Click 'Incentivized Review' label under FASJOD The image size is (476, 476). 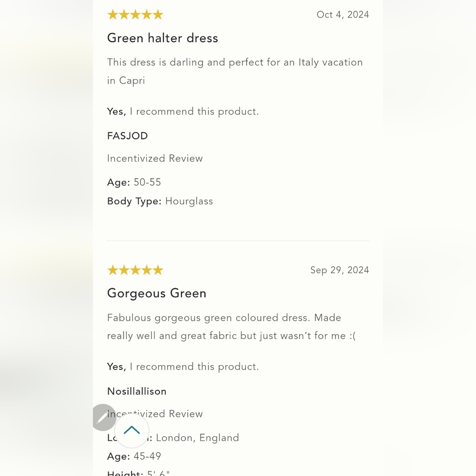pyautogui.click(x=155, y=159)
